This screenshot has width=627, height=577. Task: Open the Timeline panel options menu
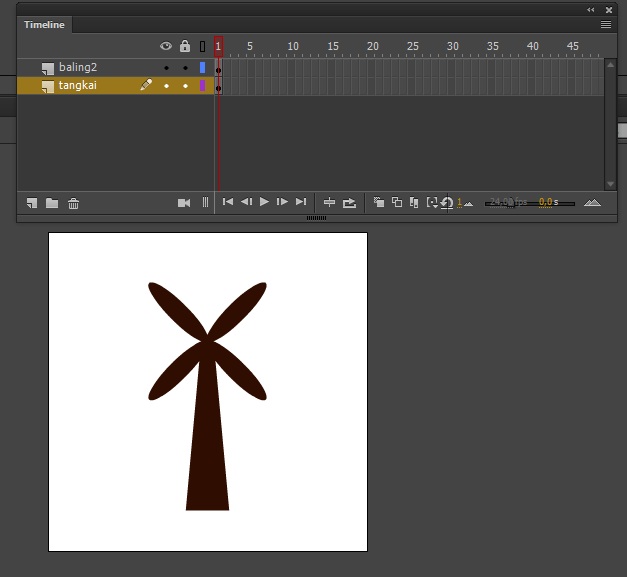[x=606, y=24]
